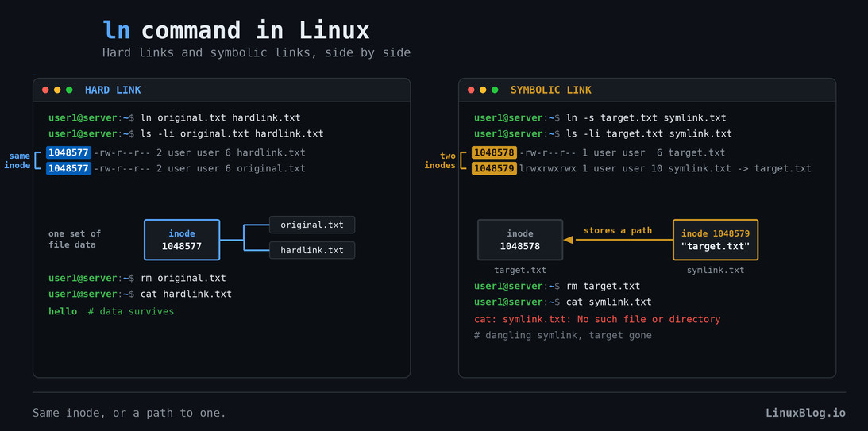Click the 'two inodes' label
This screenshot has height=431, width=868.
(x=440, y=160)
